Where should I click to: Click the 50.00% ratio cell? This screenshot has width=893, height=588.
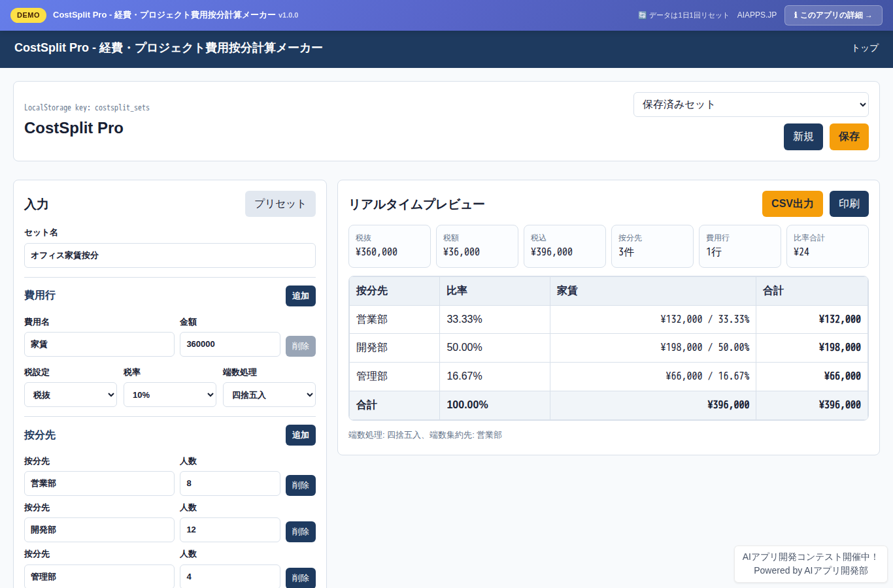tap(495, 348)
